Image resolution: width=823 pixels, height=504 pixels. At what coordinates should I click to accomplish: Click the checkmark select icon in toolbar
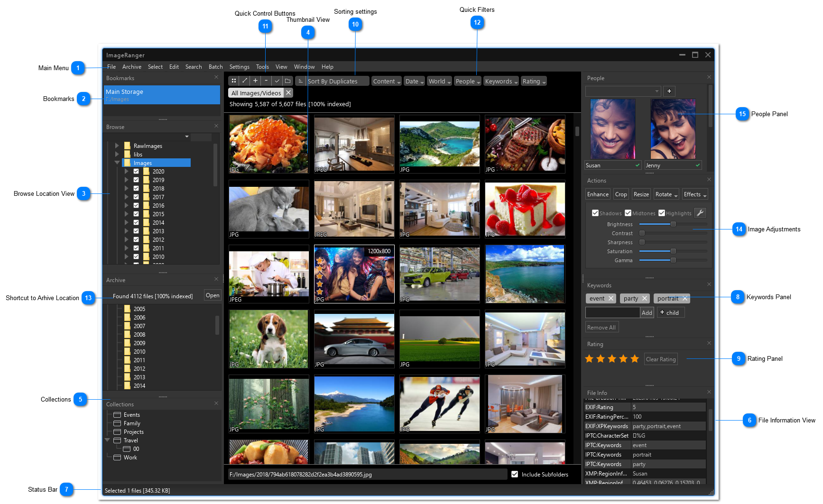(x=277, y=81)
